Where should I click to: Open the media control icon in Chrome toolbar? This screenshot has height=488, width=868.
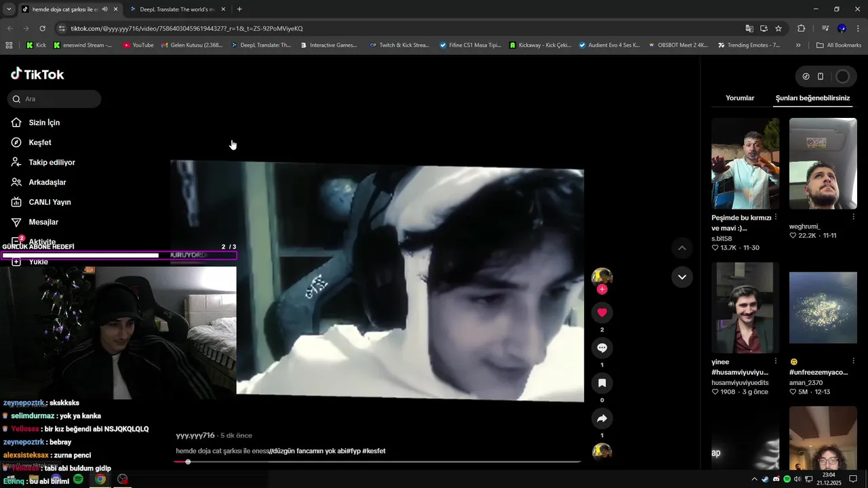click(x=825, y=28)
